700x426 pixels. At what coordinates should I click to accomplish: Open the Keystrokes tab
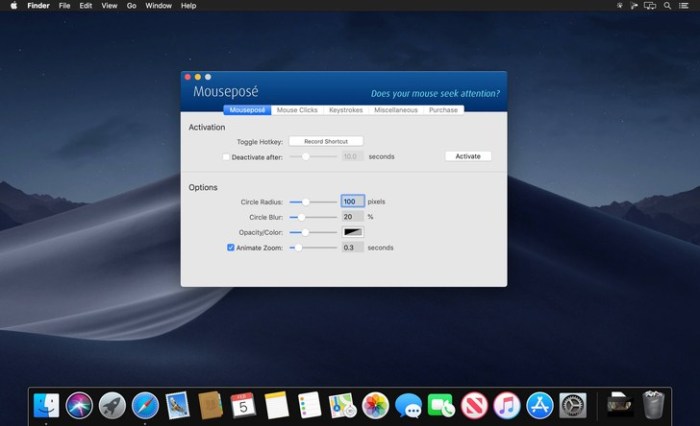pos(346,110)
